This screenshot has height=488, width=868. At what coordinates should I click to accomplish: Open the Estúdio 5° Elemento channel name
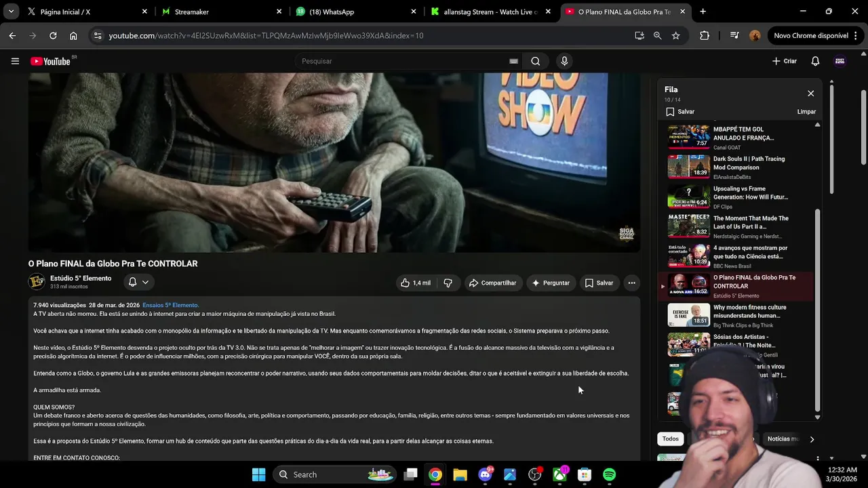(81, 278)
